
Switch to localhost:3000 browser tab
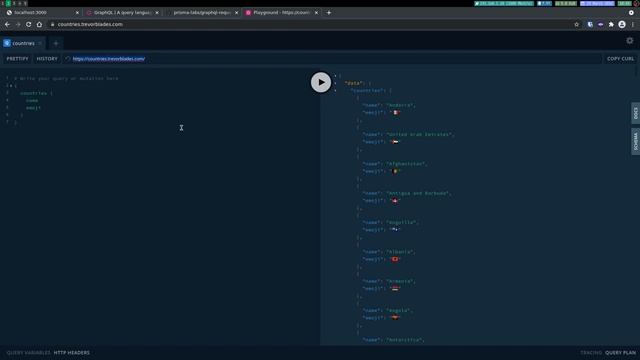click(42, 13)
